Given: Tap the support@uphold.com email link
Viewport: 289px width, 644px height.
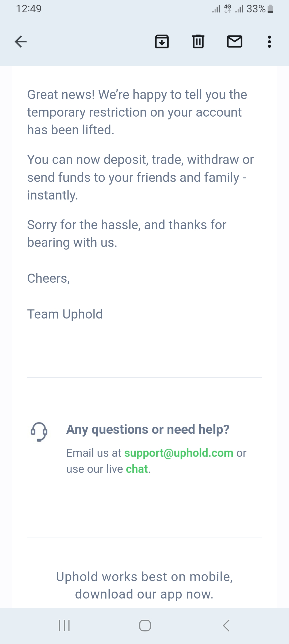Looking at the screenshot, I should (x=179, y=453).
